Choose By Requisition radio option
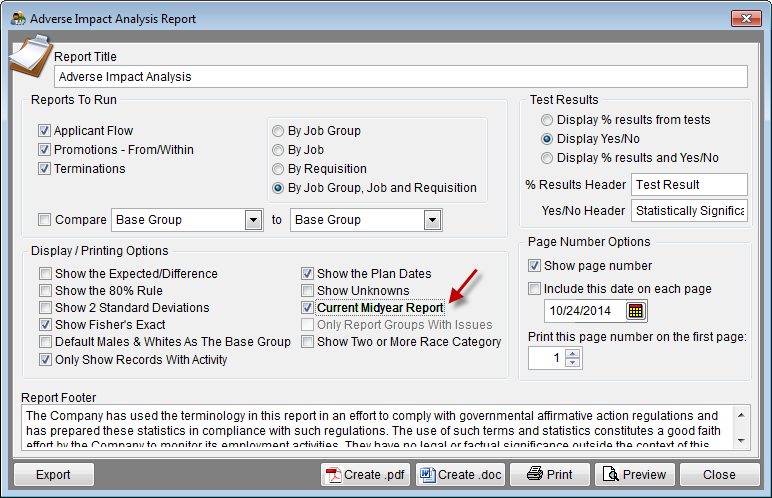The width and height of the screenshot is (772, 498). point(278,168)
